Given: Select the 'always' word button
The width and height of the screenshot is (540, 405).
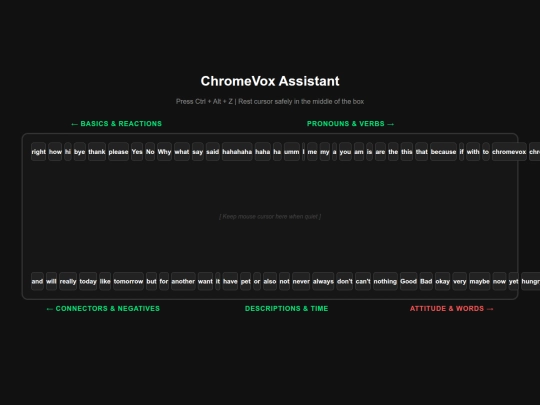Looking at the screenshot, I should (x=323, y=281).
